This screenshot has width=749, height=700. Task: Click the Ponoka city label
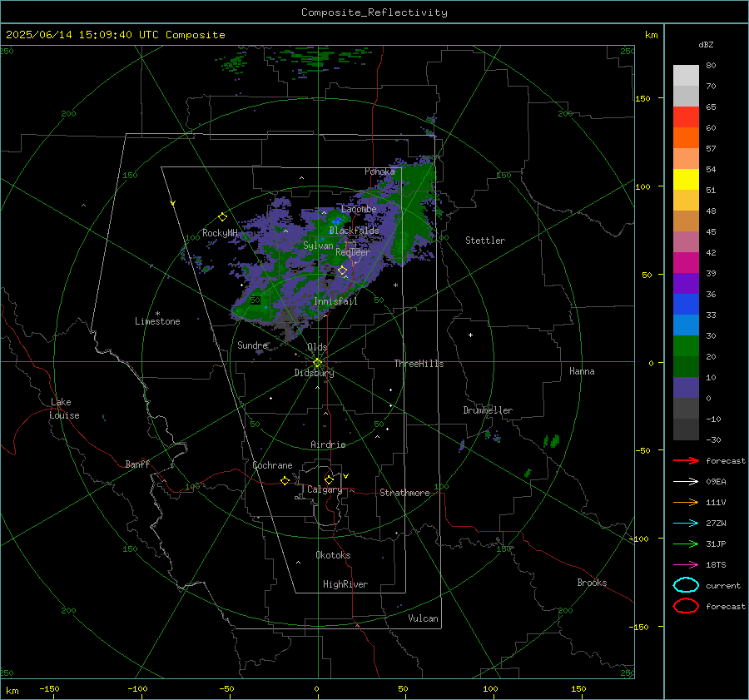(x=379, y=171)
